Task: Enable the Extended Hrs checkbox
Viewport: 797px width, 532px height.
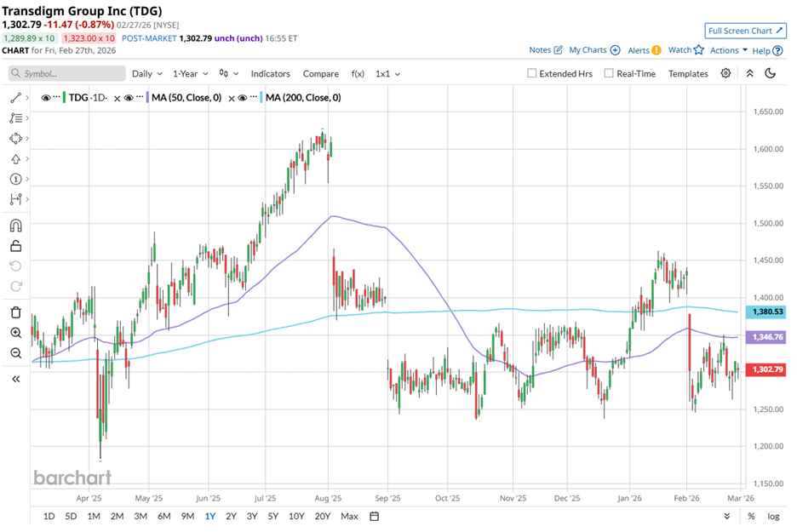Action: pos(532,74)
